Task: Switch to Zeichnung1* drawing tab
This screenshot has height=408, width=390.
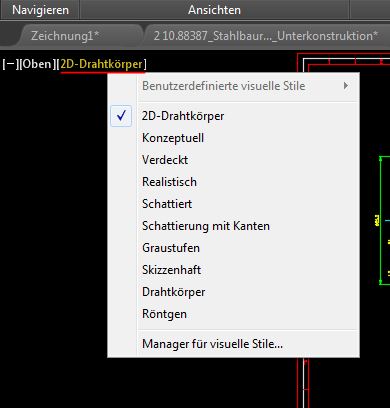Action: (65, 36)
